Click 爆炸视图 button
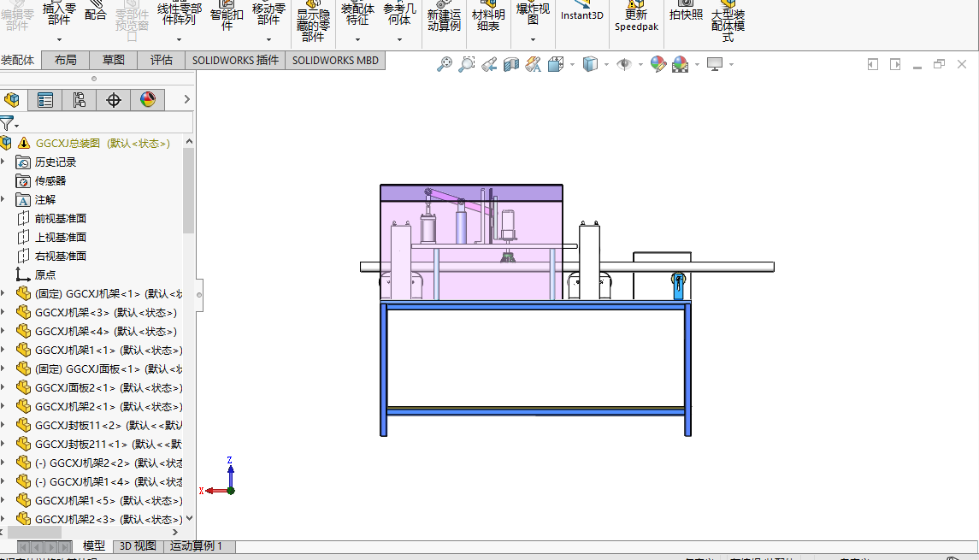This screenshot has height=560, width=979. 533,14
